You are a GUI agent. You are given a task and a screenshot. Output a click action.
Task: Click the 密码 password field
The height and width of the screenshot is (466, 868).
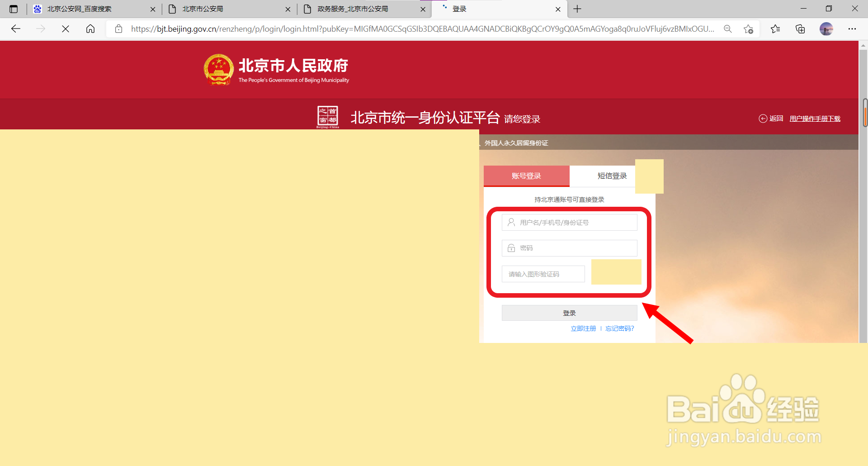coord(570,248)
